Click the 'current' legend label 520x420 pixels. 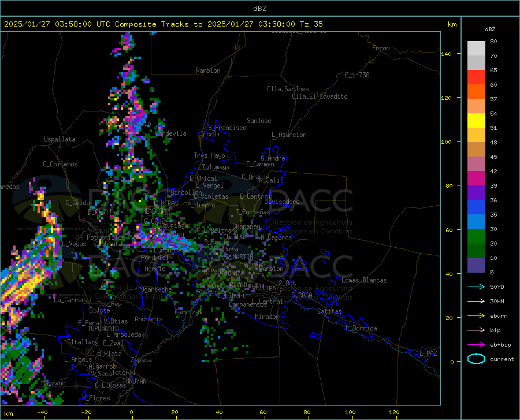click(502, 359)
